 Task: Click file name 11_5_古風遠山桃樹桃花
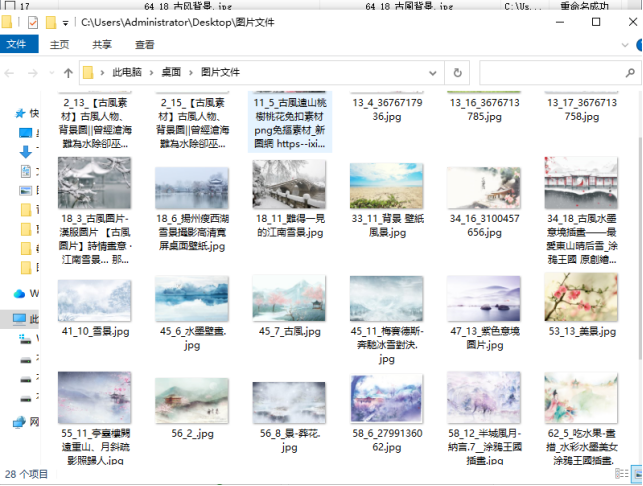(x=290, y=123)
